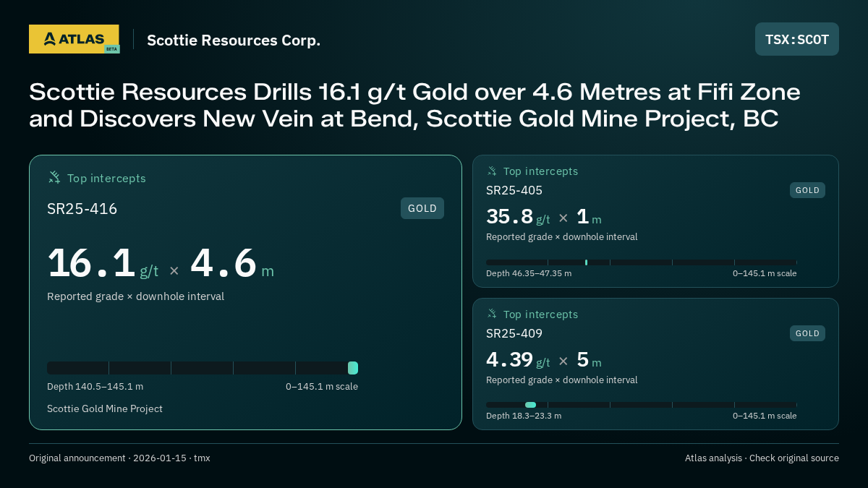Click the drill icon in SR25-405 card
The width and height of the screenshot is (868, 488).
(492, 171)
